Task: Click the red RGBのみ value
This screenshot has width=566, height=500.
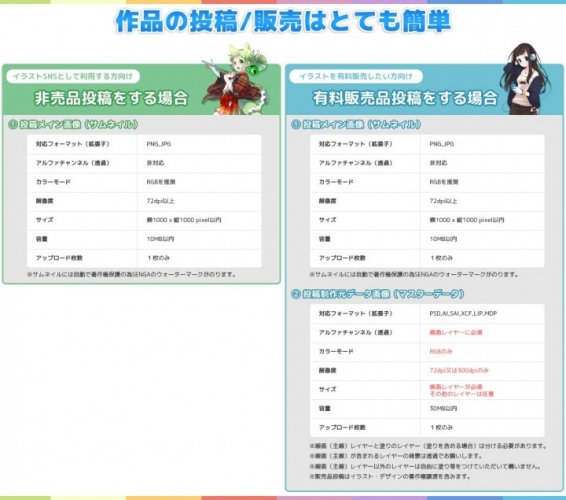Action: click(441, 351)
